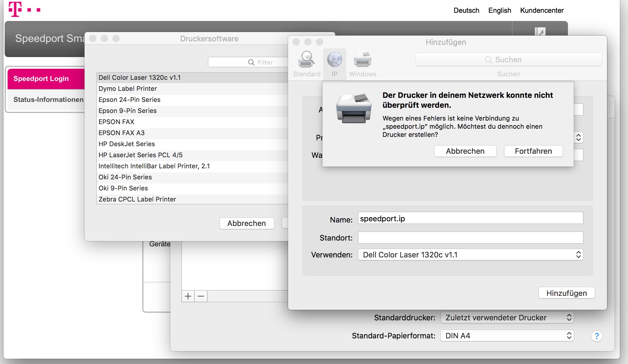This screenshot has width=628, height=364.
Task: Select HP LaserJet Series PCL 4/5
Action: (192, 155)
